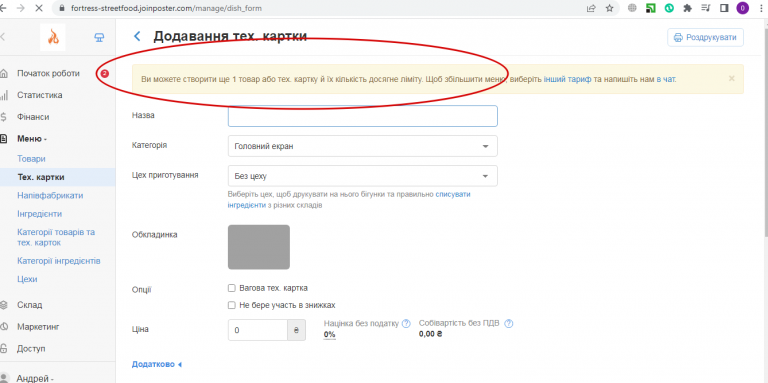
Task: Open Категорії товарів та тех. карток
Action: pos(56,238)
